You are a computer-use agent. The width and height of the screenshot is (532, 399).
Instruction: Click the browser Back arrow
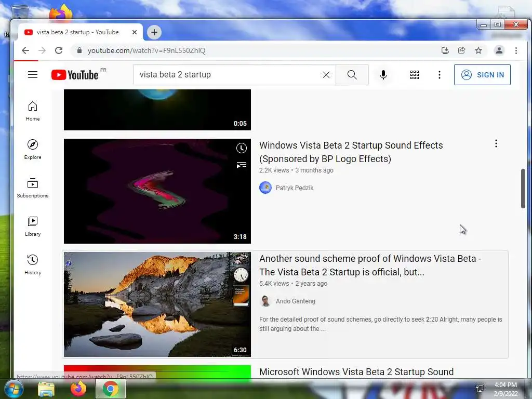(25, 50)
